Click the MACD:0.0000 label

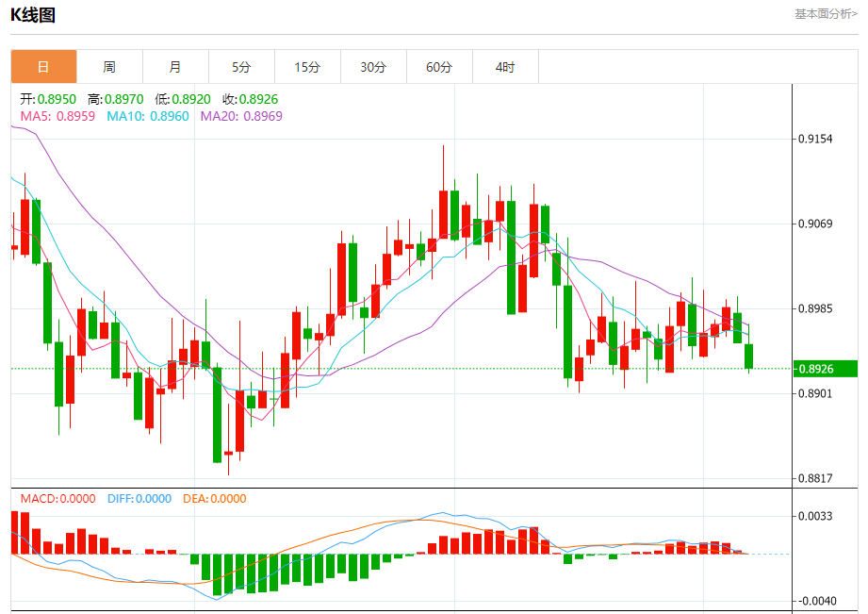58,499
